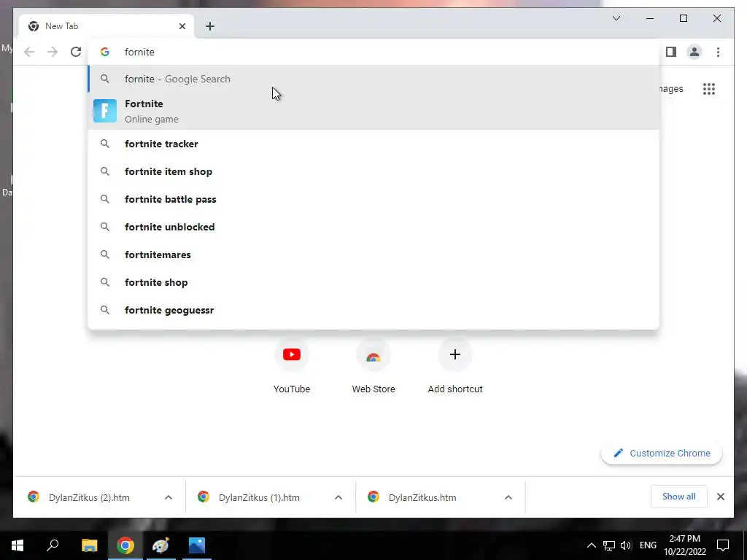Open downloaded DylanZitkus (1).htm file
The height and width of the screenshot is (560, 747).
[x=259, y=497]
